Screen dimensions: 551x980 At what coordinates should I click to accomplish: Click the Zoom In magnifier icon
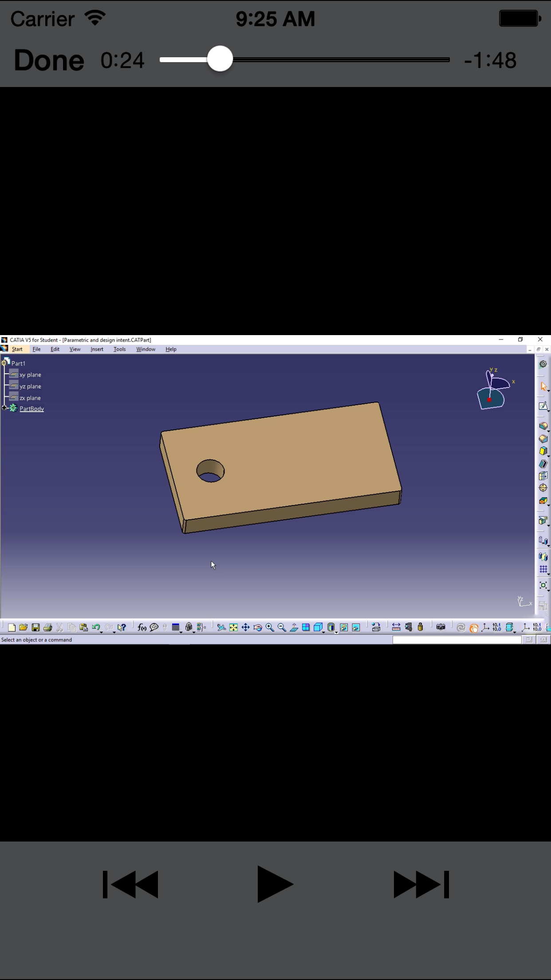click(x=270, y=627)
